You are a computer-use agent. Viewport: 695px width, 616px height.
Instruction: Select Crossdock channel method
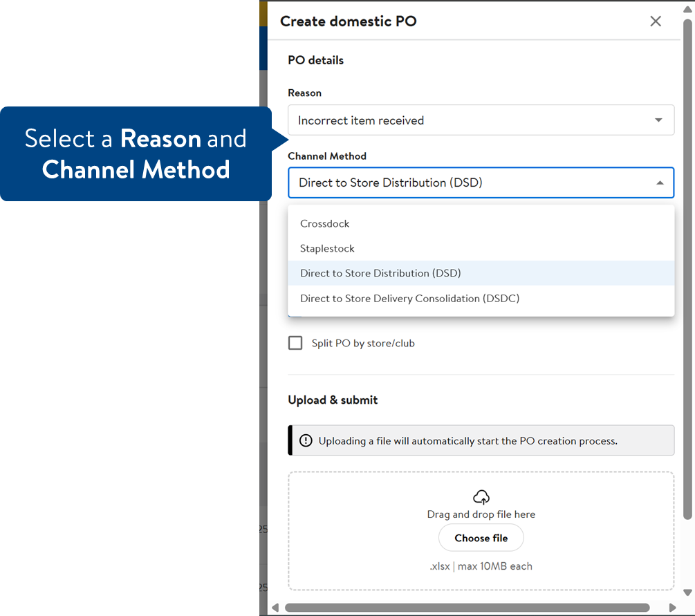pos(481,224)
